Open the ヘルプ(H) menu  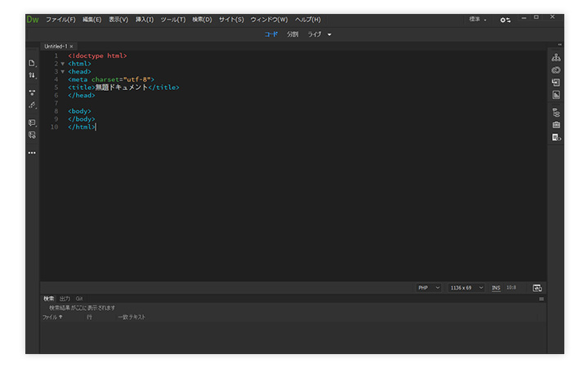pyautogui.click(x=308, y=20)
